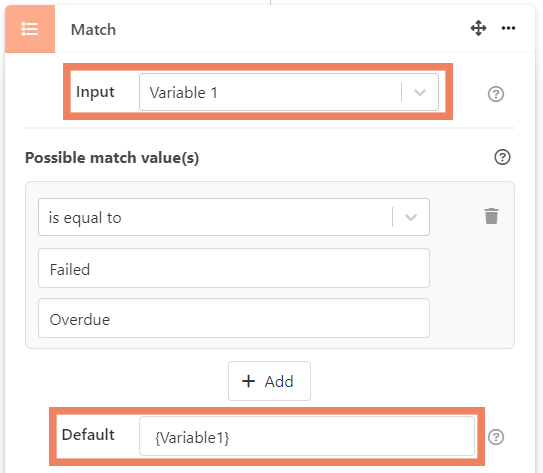Click into the Failed value field
This screenshot has width=543, height=473.
[x=234, y=268]
